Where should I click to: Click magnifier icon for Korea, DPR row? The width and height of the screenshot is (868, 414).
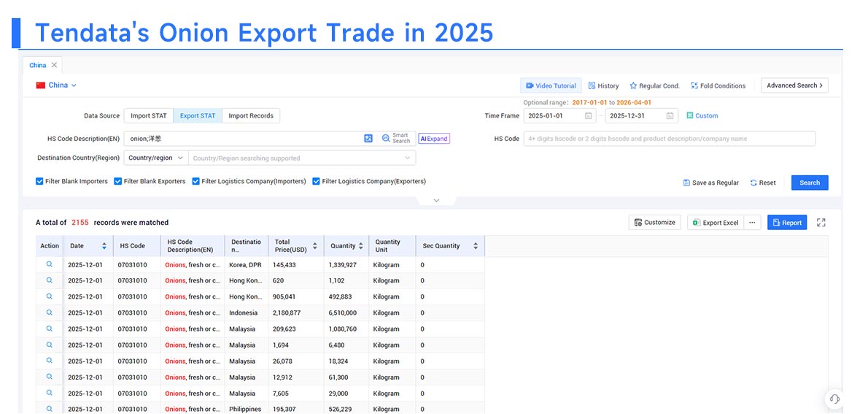[50, 264]
